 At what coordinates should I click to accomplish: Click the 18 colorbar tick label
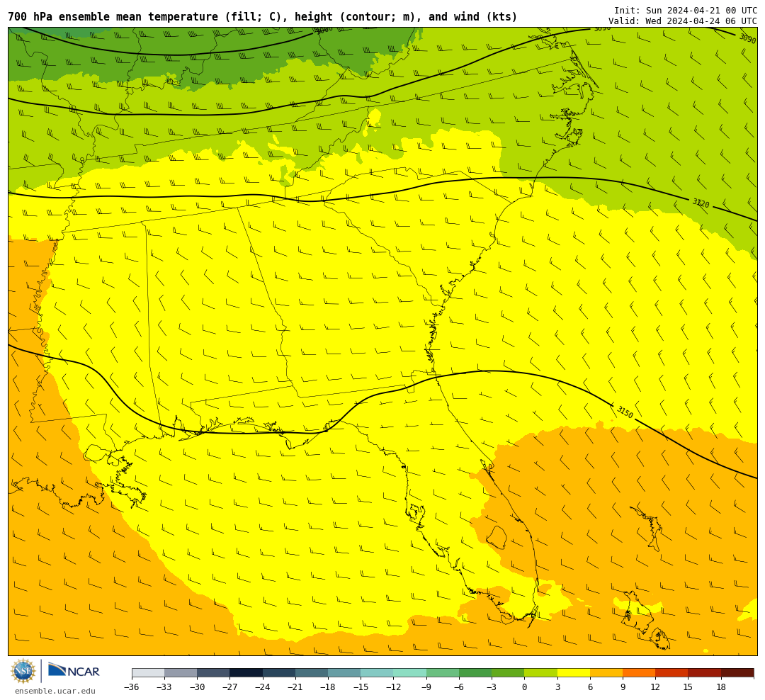tap(720, 687)
